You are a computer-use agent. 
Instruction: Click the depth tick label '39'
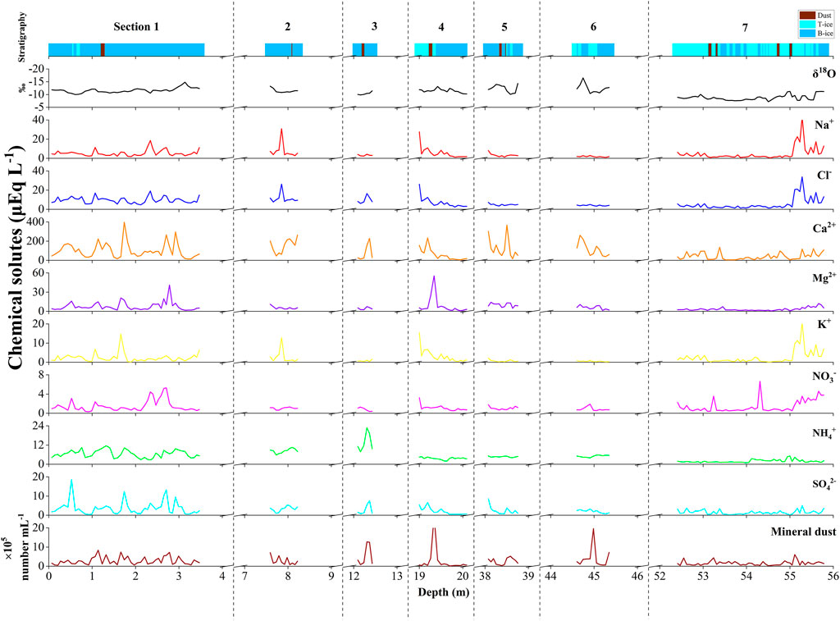coord(528,576)
